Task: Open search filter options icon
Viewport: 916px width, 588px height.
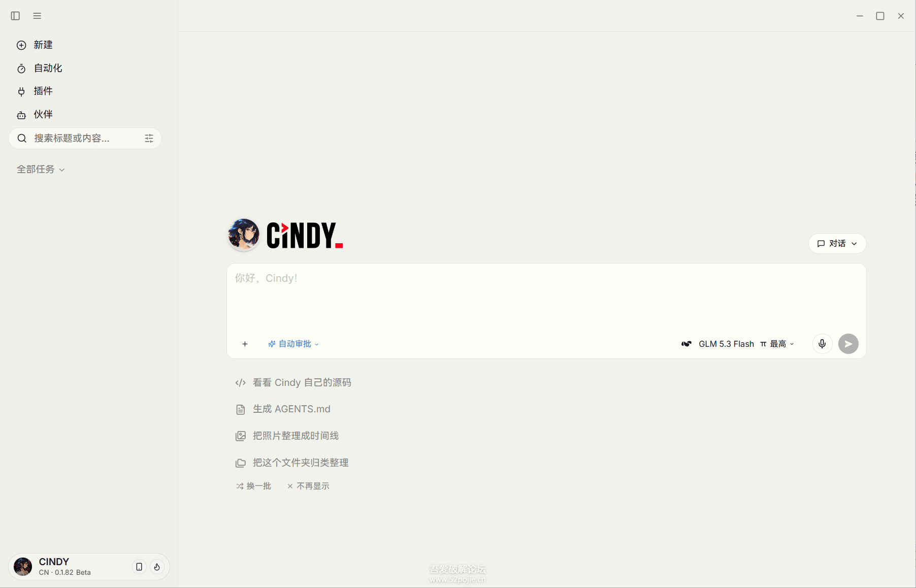Action: (149, 138)
